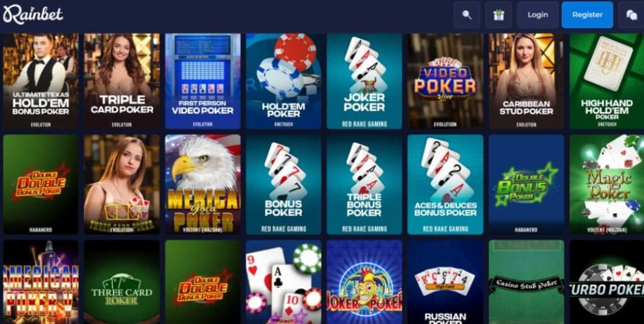Launch American Gold Poker eagle tile
The height and width of the screenshot is (324, 644).
(203, 184)
